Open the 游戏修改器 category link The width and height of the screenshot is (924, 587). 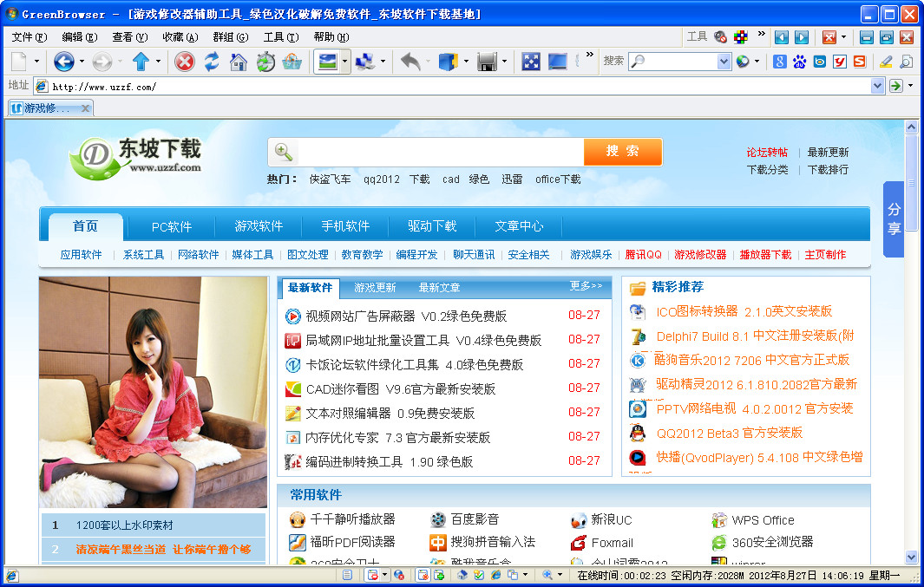coord(700,254)
